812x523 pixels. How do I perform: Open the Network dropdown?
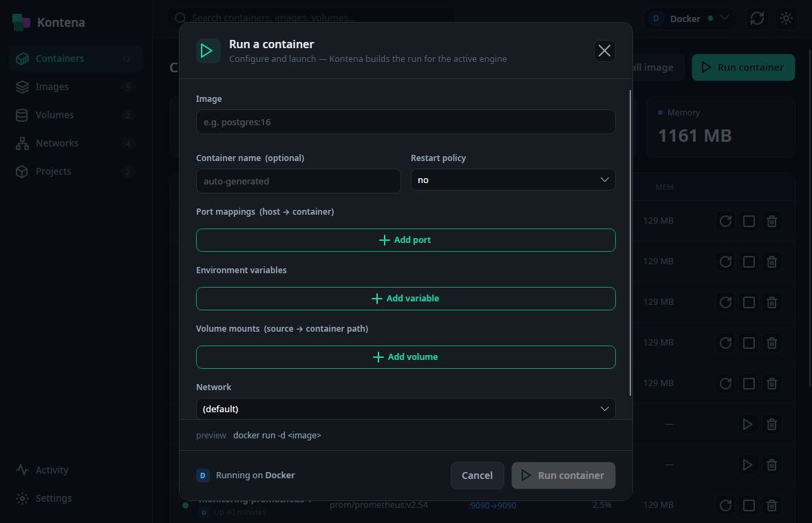point(405,409)
